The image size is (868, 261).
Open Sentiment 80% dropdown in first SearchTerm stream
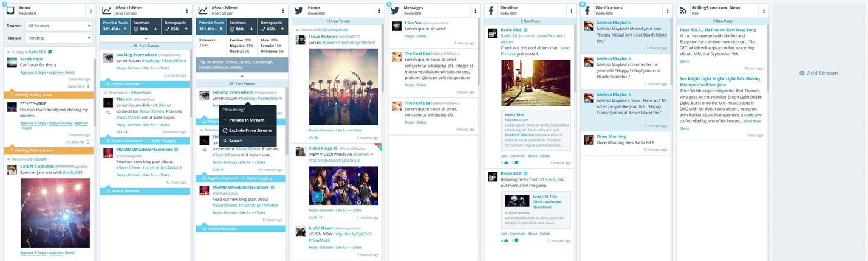point(145,26)
